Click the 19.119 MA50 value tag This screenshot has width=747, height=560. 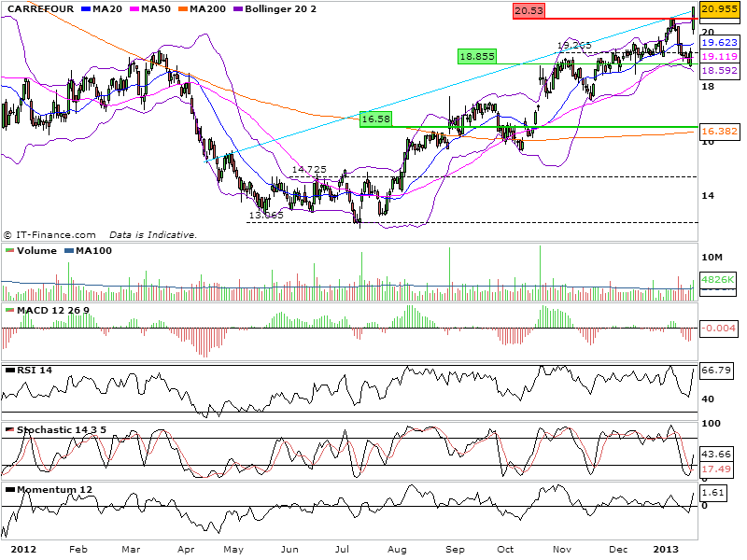(719, 56)
